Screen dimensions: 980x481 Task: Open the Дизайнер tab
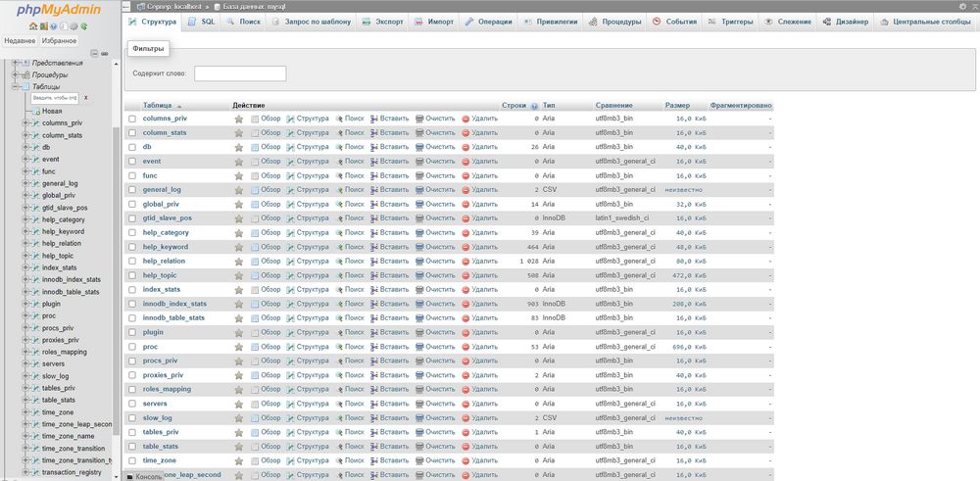[846, 22]
